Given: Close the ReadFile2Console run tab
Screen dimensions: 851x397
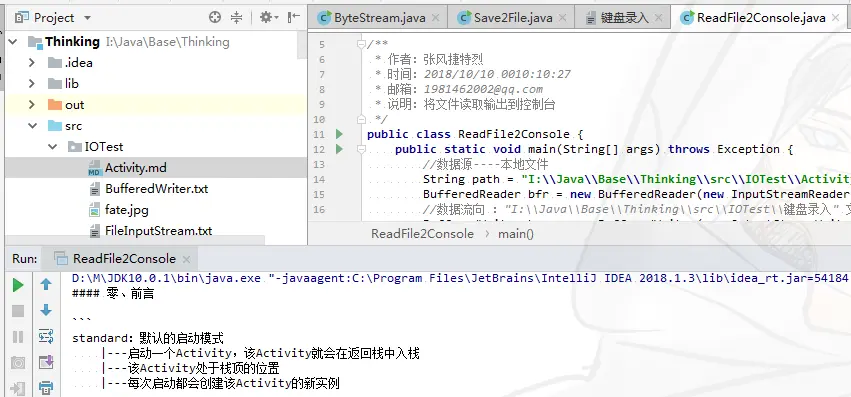Looking at the screenshot, I should pyautogui.click(x=186, y=259).
